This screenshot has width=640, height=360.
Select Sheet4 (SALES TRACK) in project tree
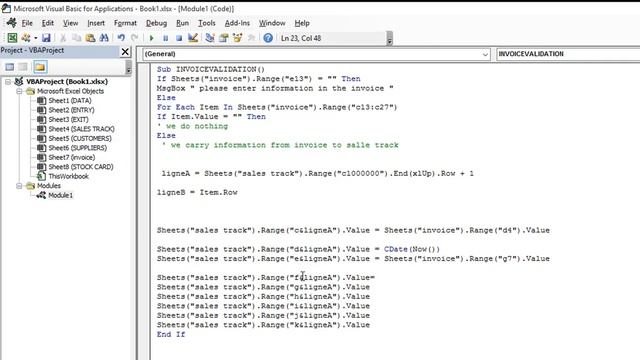coord(81,129)
